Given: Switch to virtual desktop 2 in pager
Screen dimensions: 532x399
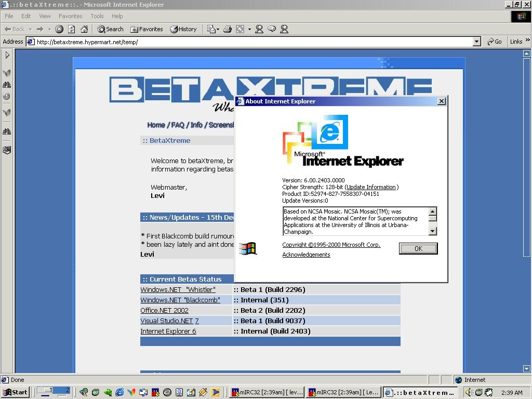Looking at the screenshot, I should [x=61, y=392].
